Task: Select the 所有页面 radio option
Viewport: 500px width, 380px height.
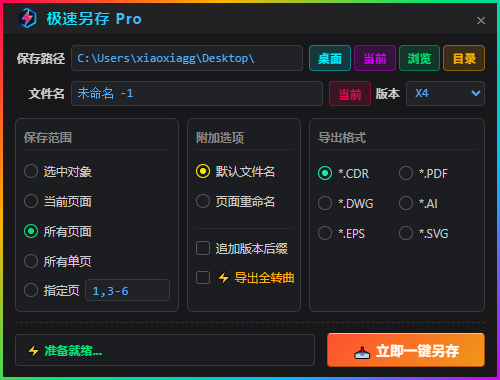Action: coord(31,231)
